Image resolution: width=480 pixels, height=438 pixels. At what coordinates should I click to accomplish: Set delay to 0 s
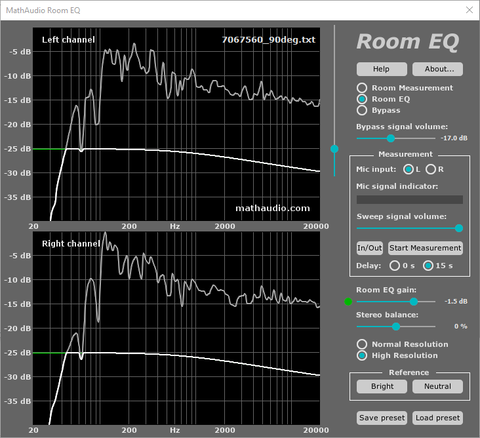click(x=395, y=266)
